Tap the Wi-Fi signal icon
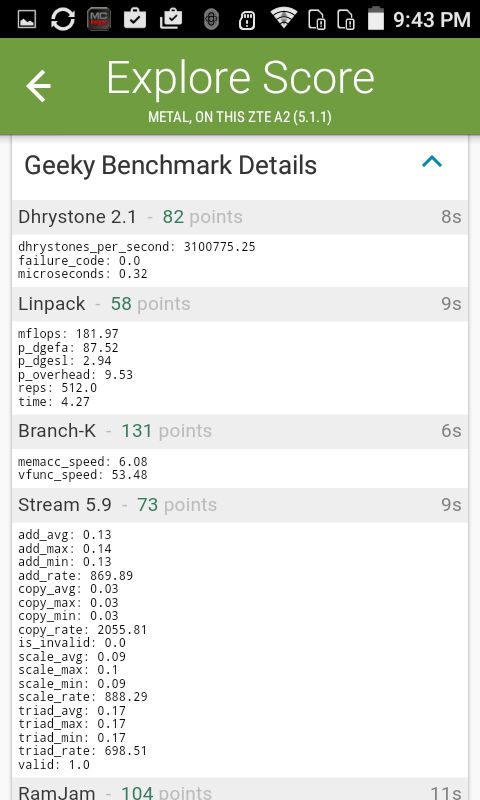Image resolution: width=480 pixels, height=800 pixels. coord(284,18)
